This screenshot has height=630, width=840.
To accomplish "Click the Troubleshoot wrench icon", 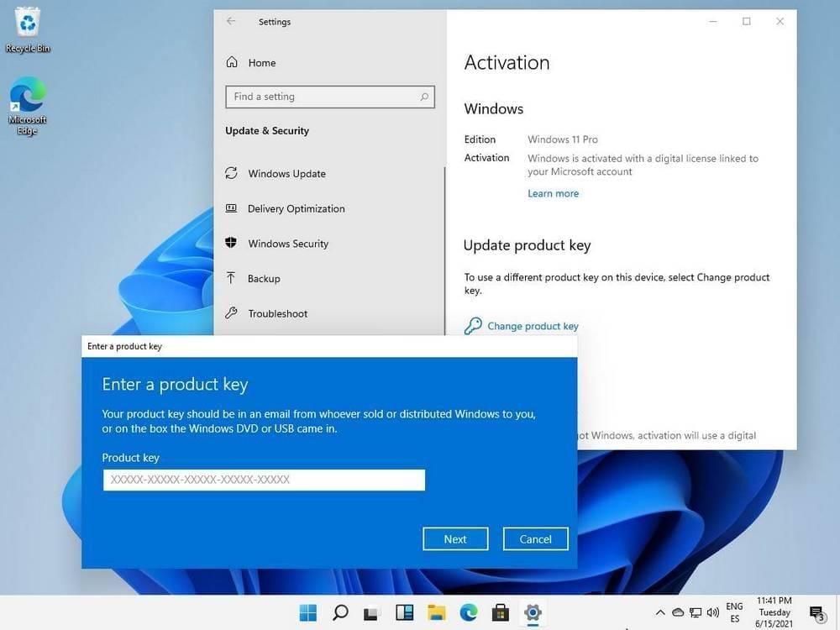I will tap(231, 312).
